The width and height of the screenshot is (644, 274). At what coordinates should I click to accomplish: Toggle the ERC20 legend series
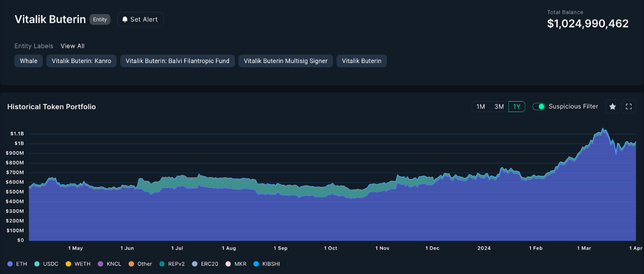pyautogui.click(x=205, y=264)
